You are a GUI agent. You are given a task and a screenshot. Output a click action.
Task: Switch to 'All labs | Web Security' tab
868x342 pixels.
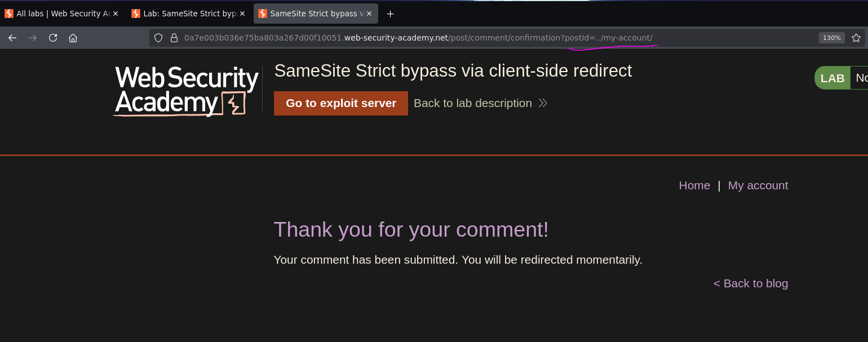click(x=62, y=14)
